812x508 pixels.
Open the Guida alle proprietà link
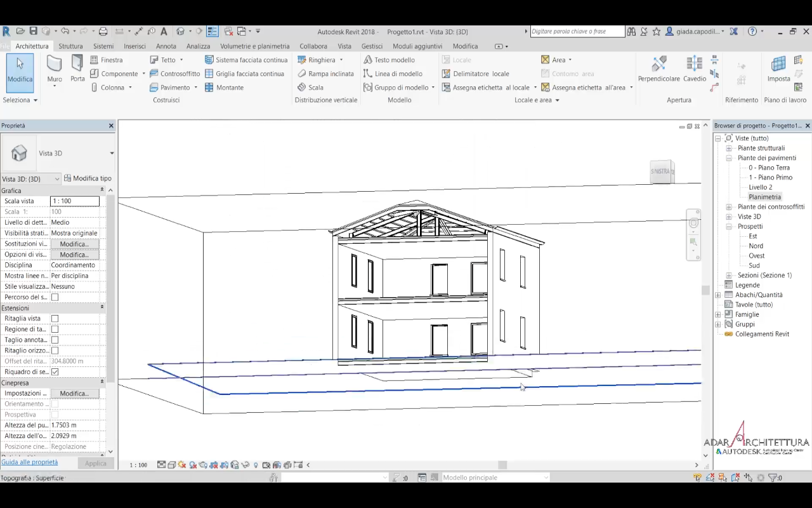click(x=29, y=462)
